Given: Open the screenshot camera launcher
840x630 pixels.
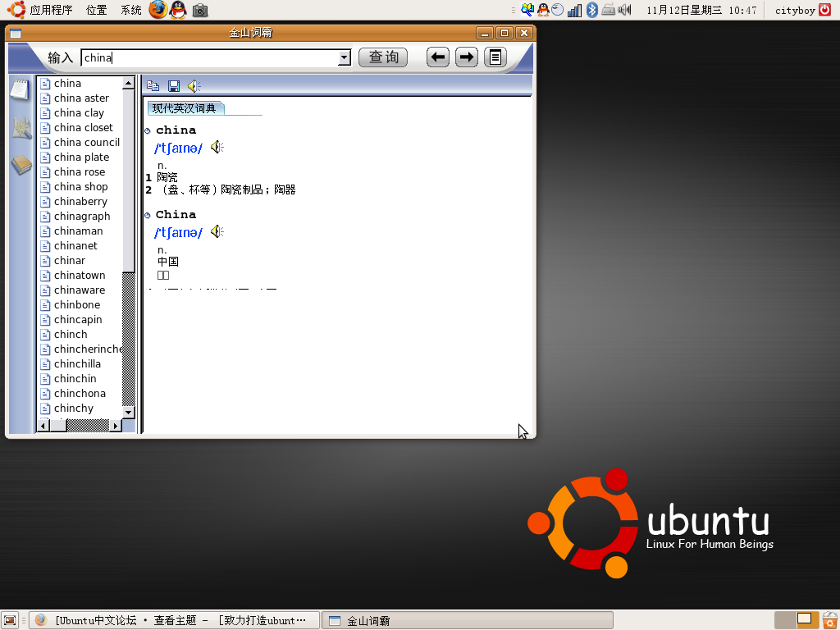Looking at the screenshot, I should point(200,10).
